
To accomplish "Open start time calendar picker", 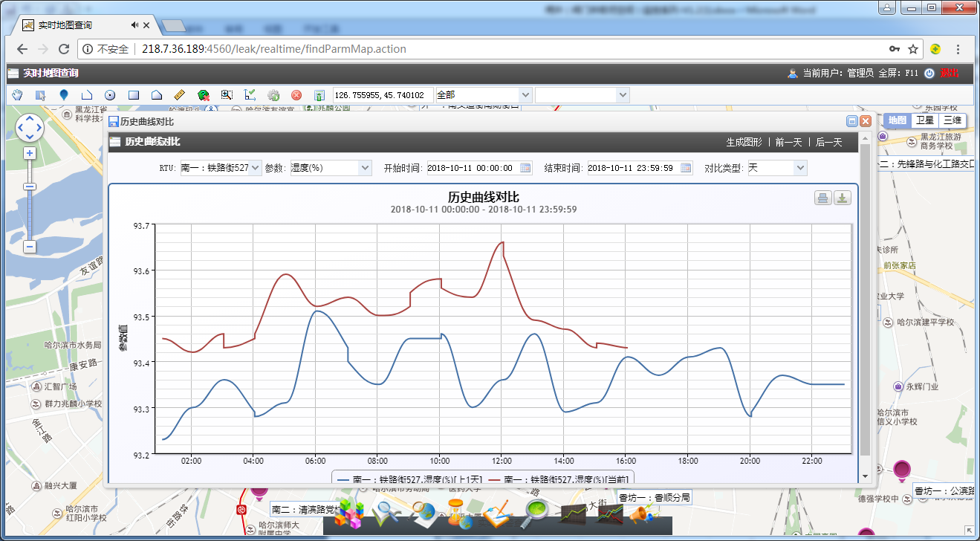I will pos(525,168).
